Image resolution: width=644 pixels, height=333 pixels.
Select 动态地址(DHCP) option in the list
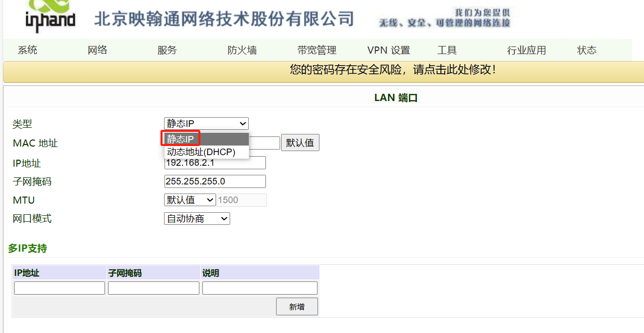[x=206, y=152]
